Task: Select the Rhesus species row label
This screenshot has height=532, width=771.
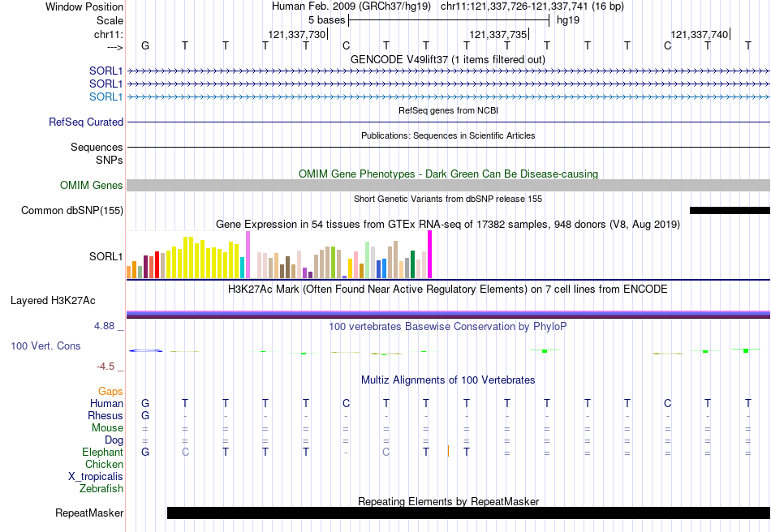Action: tap(106, 415)
